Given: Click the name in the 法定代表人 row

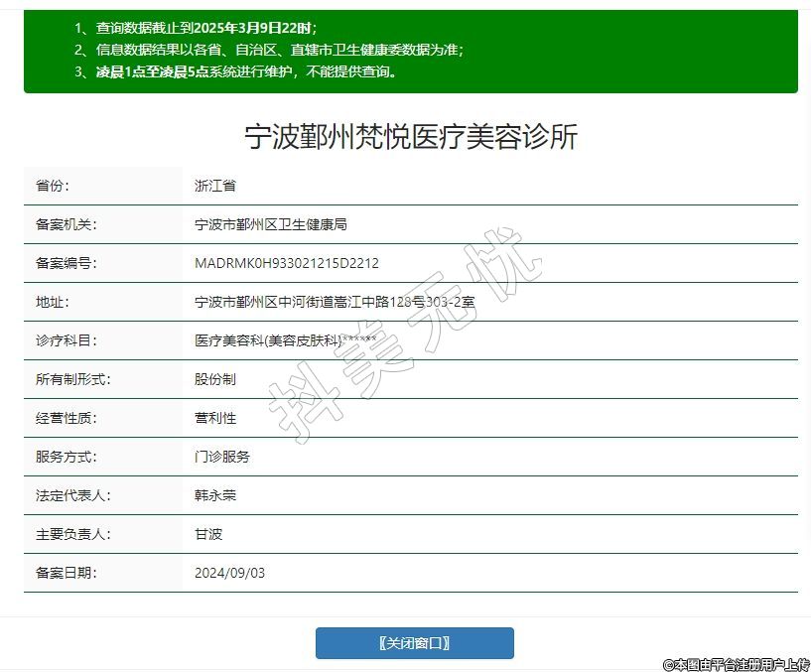Looking at the screenshot, I should tap(214, 495).
